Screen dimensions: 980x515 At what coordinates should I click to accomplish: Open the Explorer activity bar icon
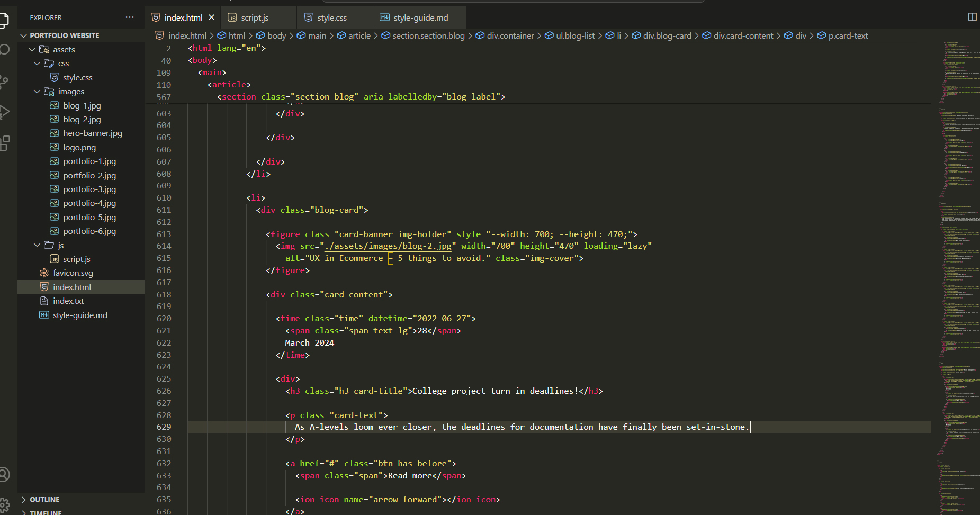4,20
